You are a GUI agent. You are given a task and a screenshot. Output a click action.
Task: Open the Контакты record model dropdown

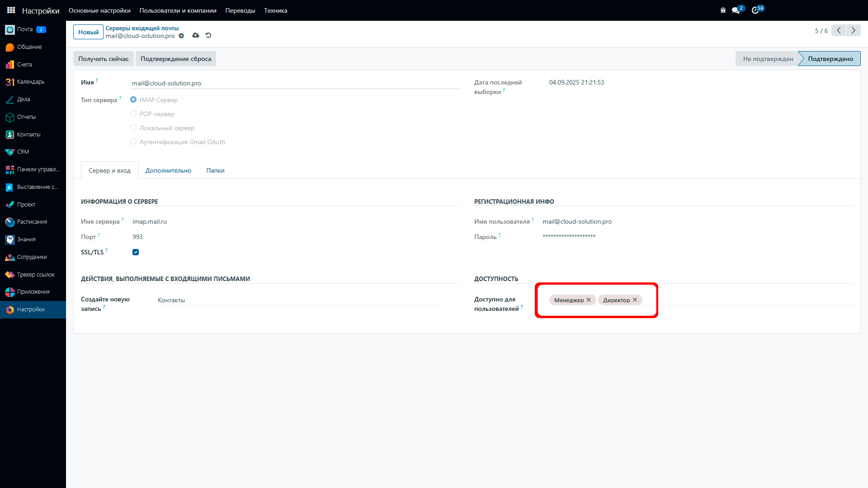point(298,300)
